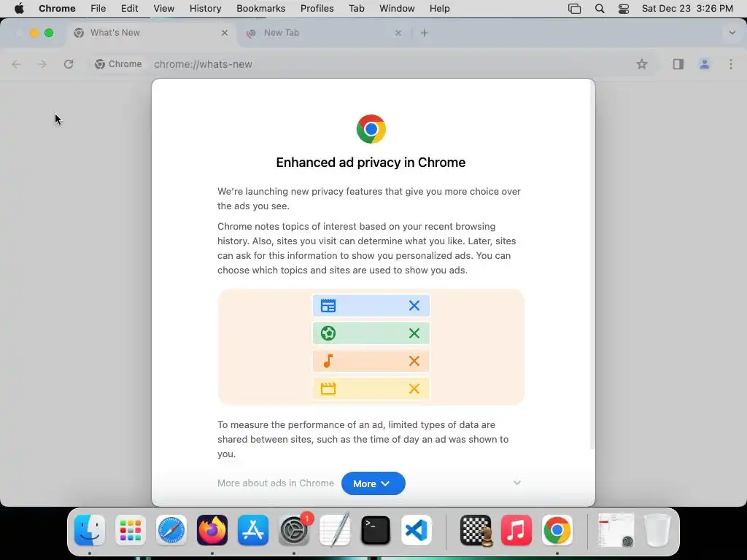The width and height of the screenshot is (747, 560).
Task: Close the What's New tab
Action: coord(225,33)
